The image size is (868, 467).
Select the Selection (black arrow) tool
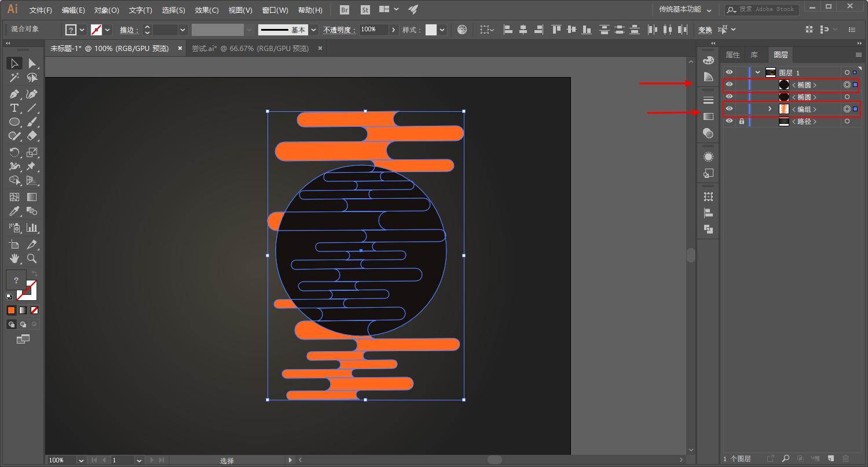pyautogui.click(x=14, y=63)
